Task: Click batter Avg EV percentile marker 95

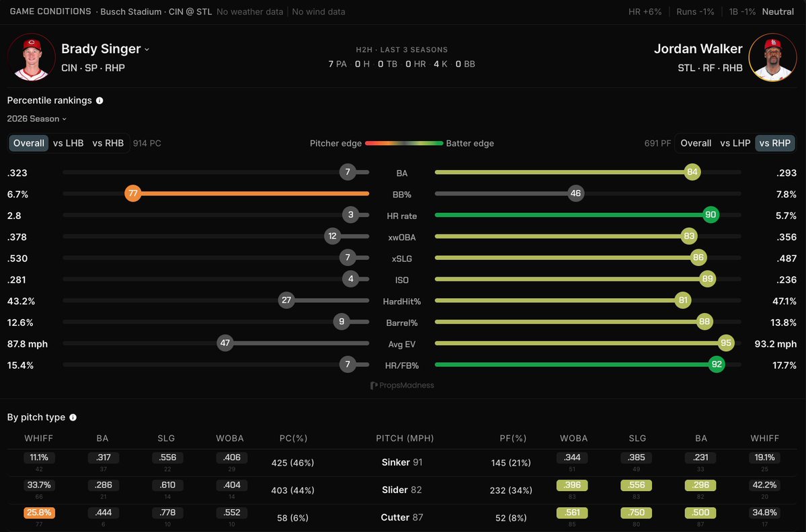Action: (726, 343)
